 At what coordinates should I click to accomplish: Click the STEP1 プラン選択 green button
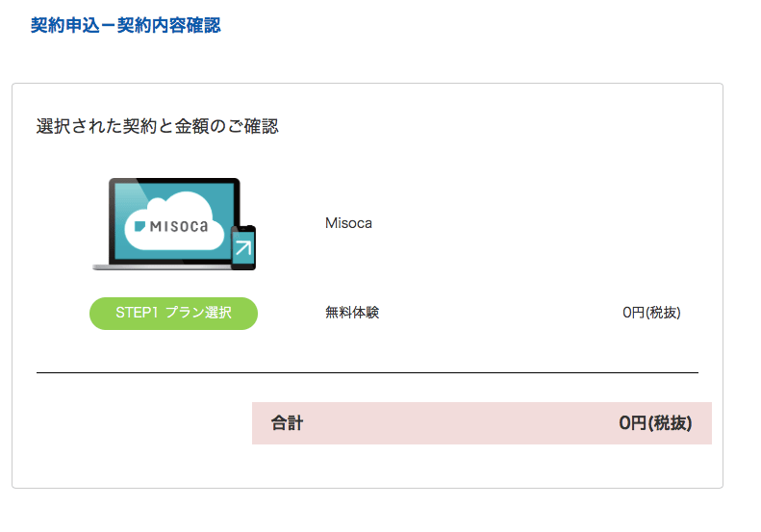(x=173, y=314)
